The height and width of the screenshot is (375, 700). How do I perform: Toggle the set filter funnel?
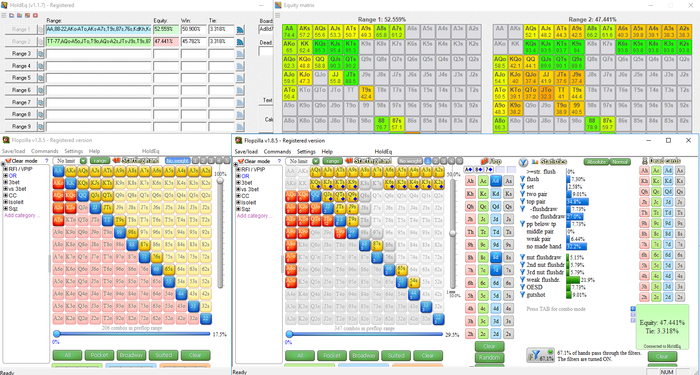point(523,186)
